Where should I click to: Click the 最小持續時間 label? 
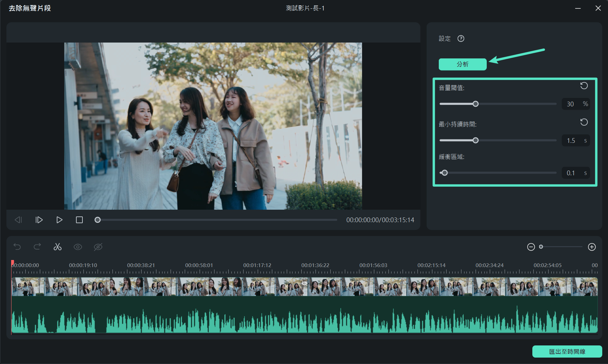pyautogui.click(x=458, y=124)
